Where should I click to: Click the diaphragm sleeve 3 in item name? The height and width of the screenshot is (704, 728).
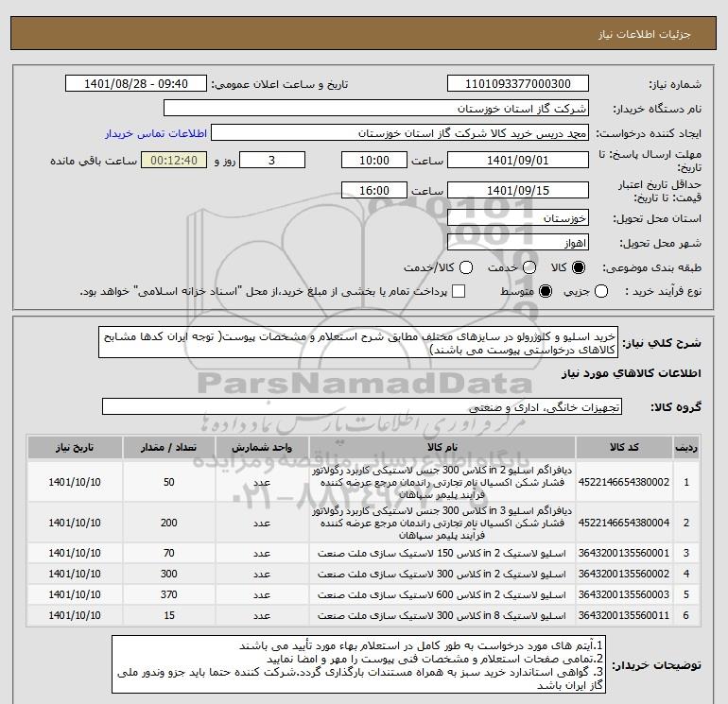(442, 523)
